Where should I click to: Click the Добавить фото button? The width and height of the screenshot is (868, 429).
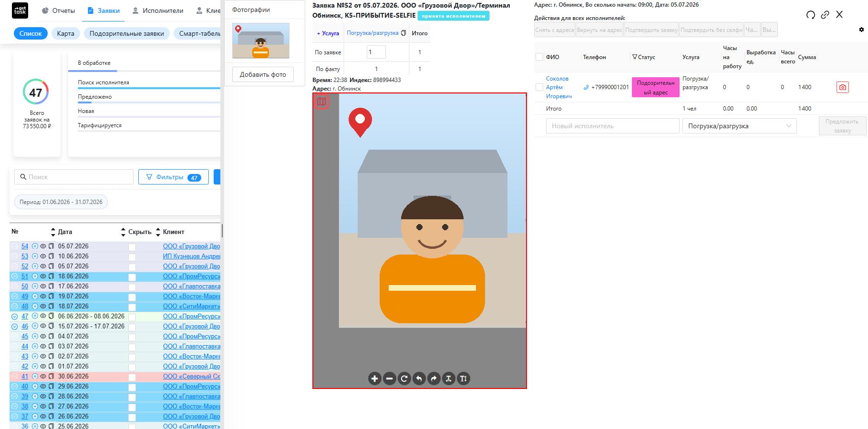tap(263, 74)
